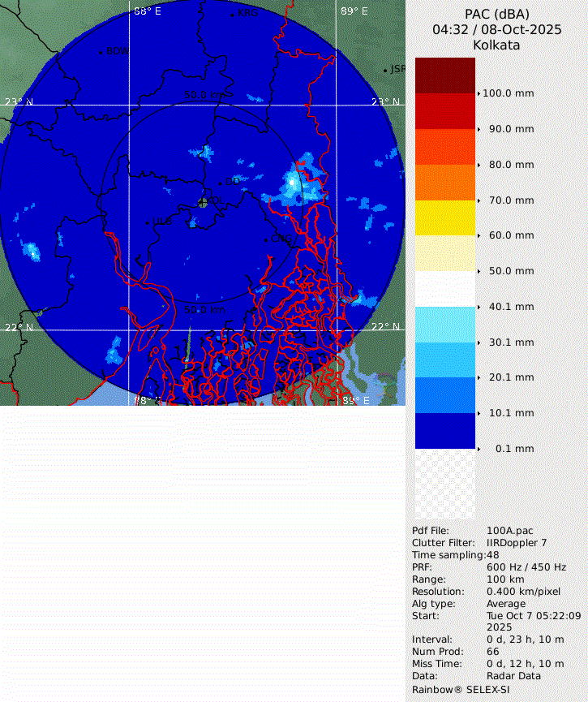Select the yellow 60.0 mm legend swatch

coord(444,217)
